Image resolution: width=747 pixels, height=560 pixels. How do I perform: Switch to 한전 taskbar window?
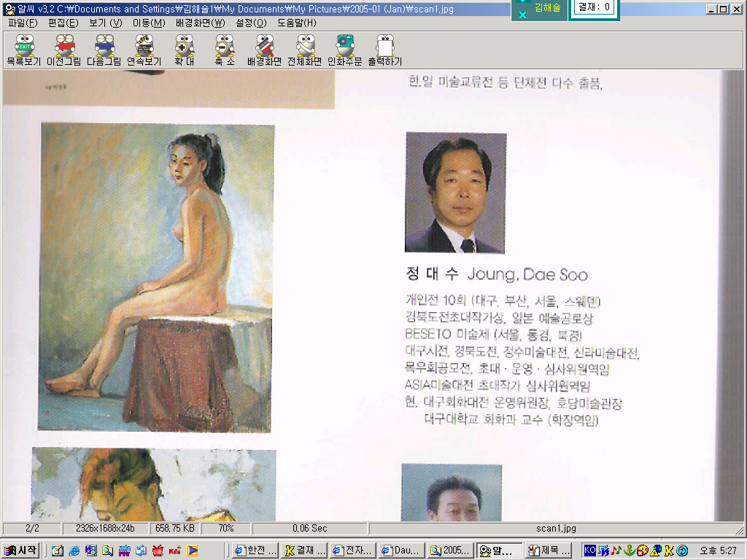click(x=256, y=551)
